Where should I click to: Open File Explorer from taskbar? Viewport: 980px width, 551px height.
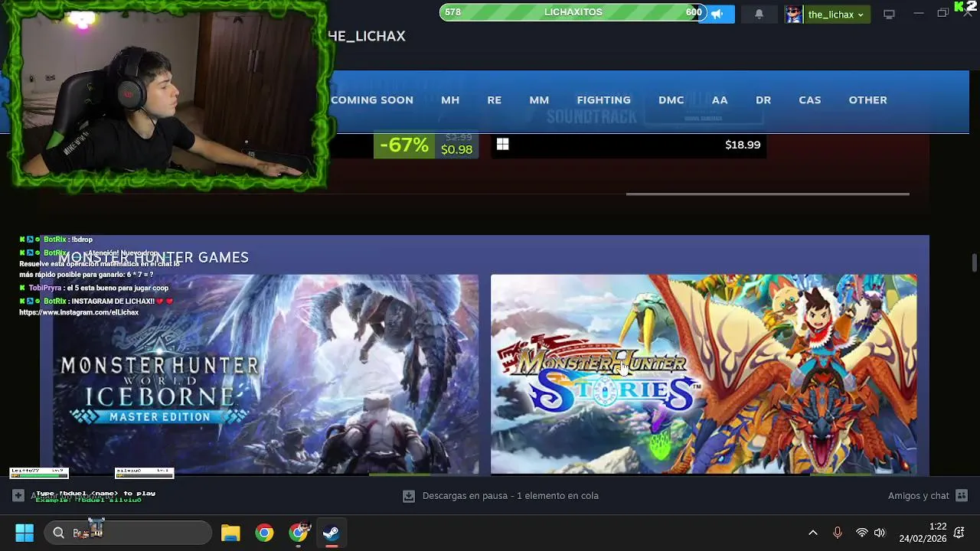(x=230, y=533)
